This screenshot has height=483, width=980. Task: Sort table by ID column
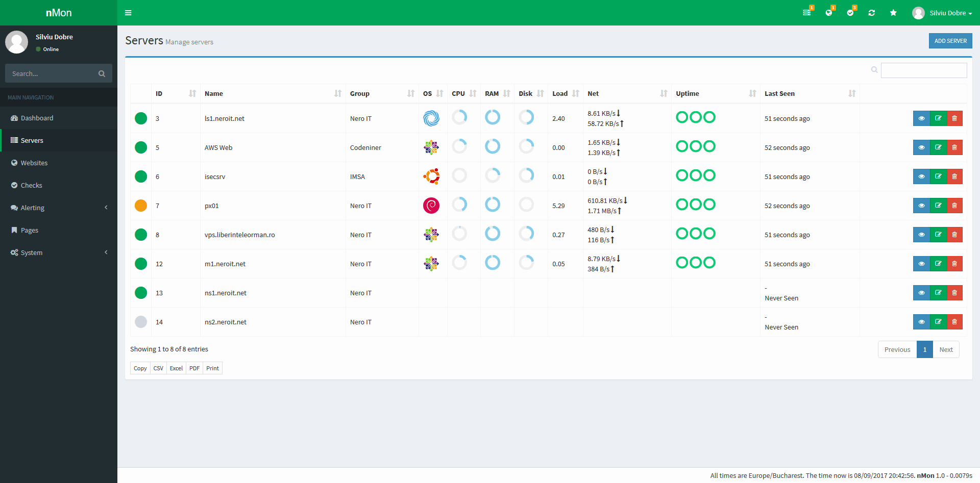pos(176,93)
